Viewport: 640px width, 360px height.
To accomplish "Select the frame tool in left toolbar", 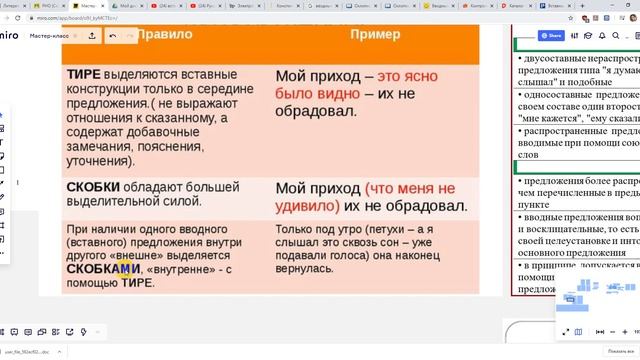I will click(x=2, y=225).
